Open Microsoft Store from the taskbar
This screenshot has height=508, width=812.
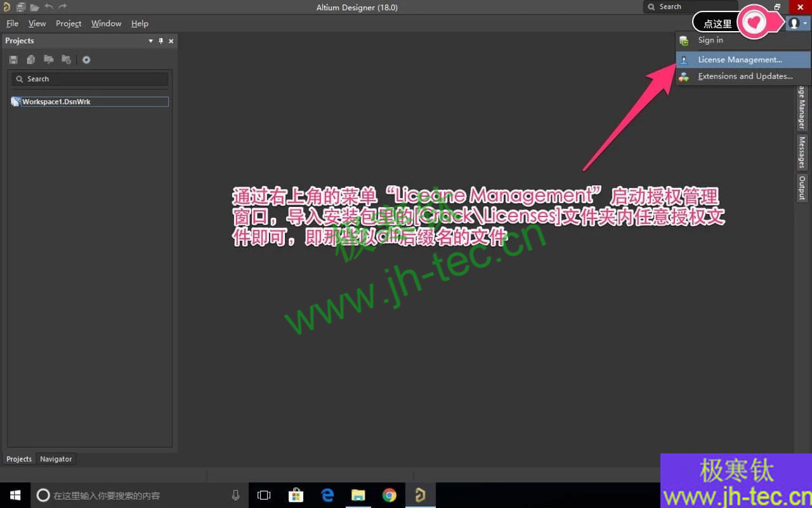pos(296,495)
